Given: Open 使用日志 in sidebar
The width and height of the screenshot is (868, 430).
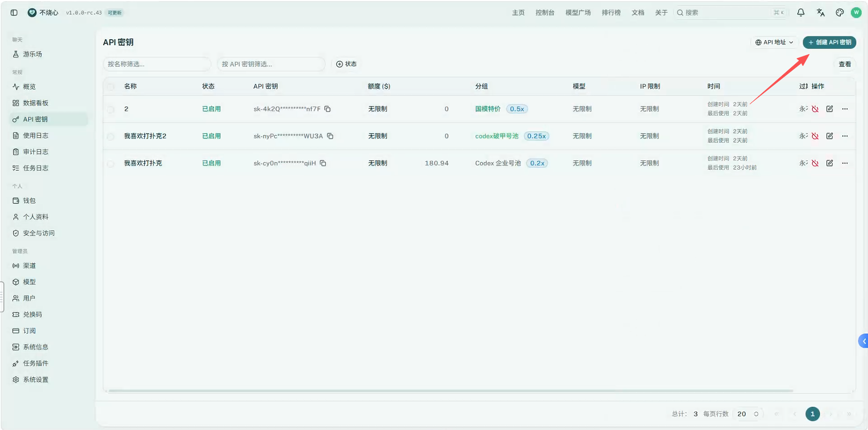Looking at the screenshot, I should click(49, 136).
